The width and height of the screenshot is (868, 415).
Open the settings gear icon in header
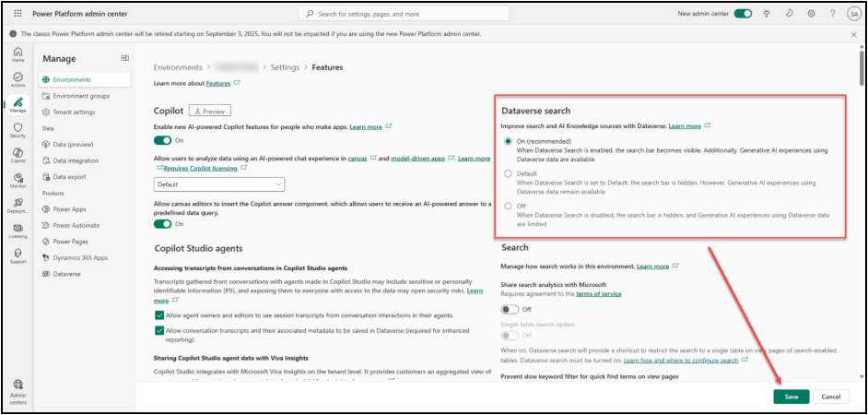(x=811, y=14)
